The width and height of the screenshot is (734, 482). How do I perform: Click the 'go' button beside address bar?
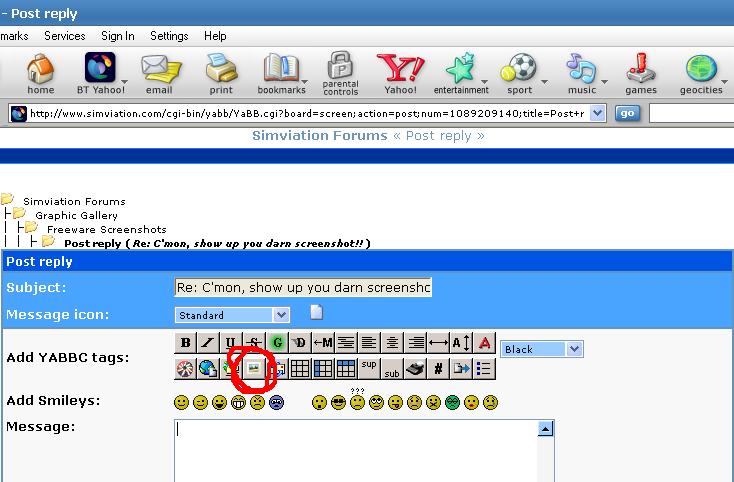[627, 113]
